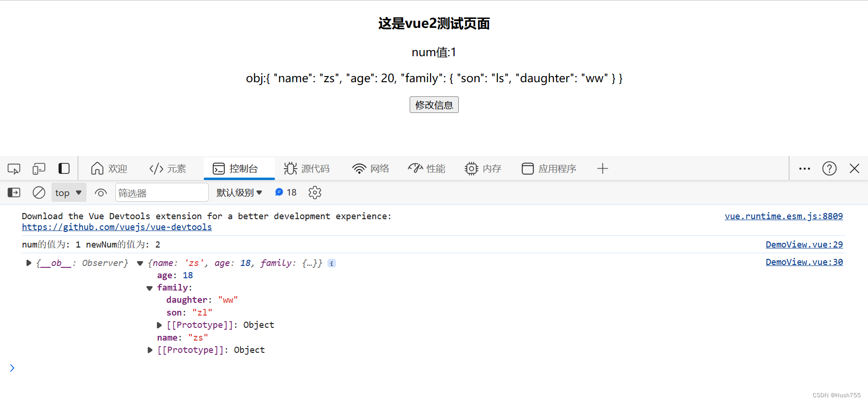This screenshot has width=868, height=402.
Task: Add more tools with the plus icon
Action: pyautogui.click(x=602, y=169)
